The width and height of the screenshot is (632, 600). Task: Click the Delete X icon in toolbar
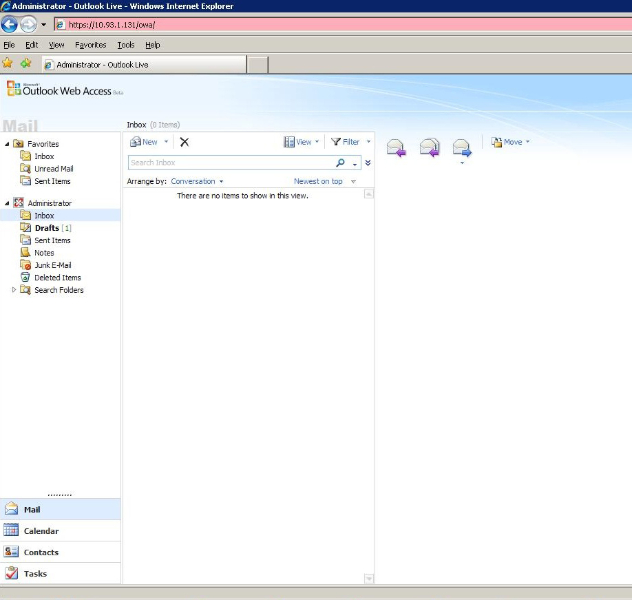tap(184, 142)
